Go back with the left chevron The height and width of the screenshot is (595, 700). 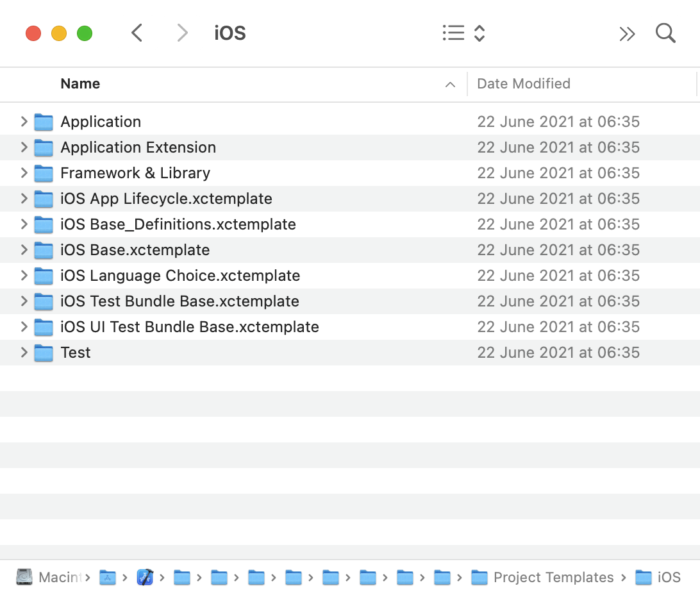pos(137,33)
